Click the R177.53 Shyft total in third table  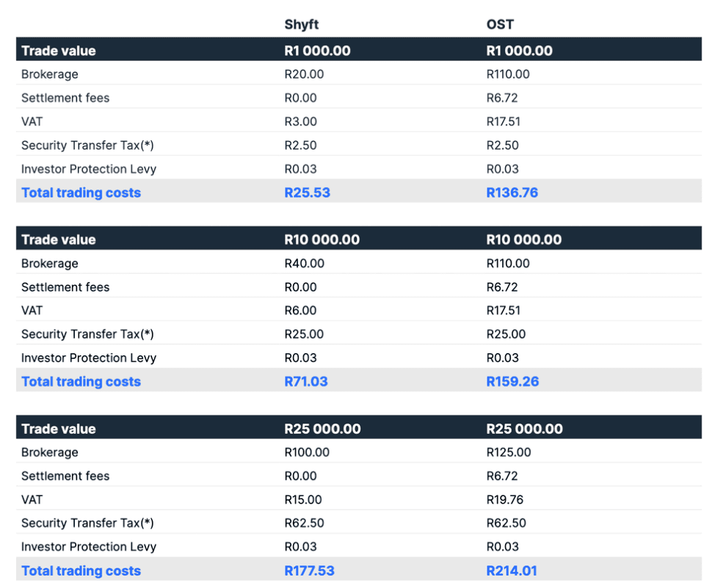click(309, 570)
